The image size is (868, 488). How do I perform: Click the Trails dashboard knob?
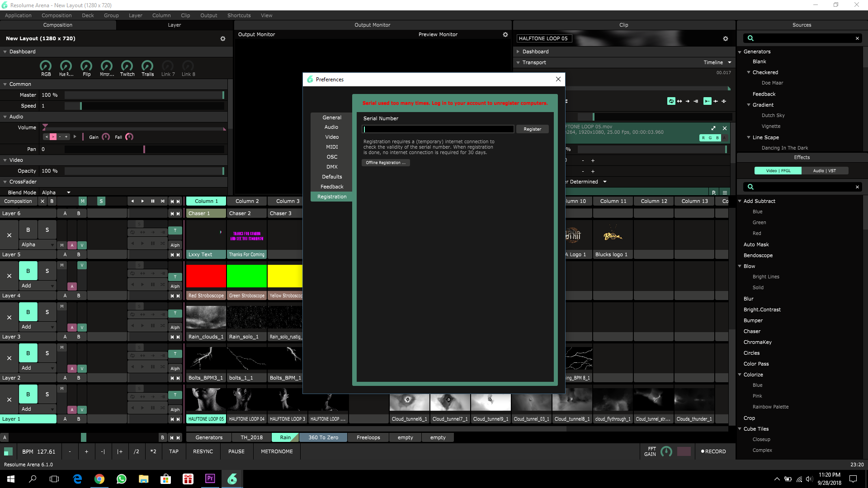(147, 66)
